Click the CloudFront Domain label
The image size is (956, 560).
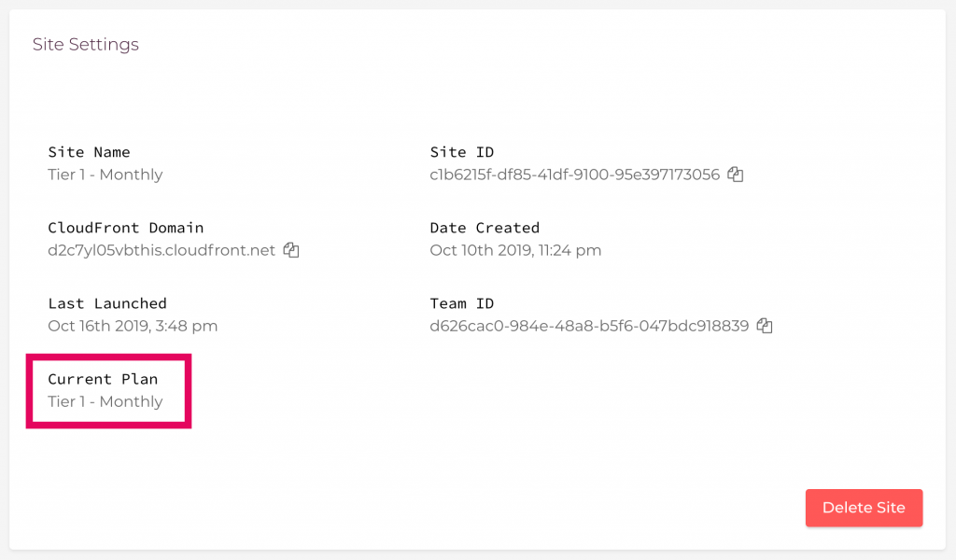click(x=126, y=228)
